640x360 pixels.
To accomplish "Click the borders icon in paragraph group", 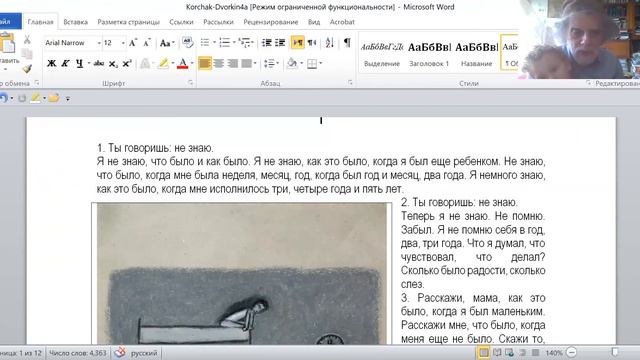I will click(x=312, y=64).
